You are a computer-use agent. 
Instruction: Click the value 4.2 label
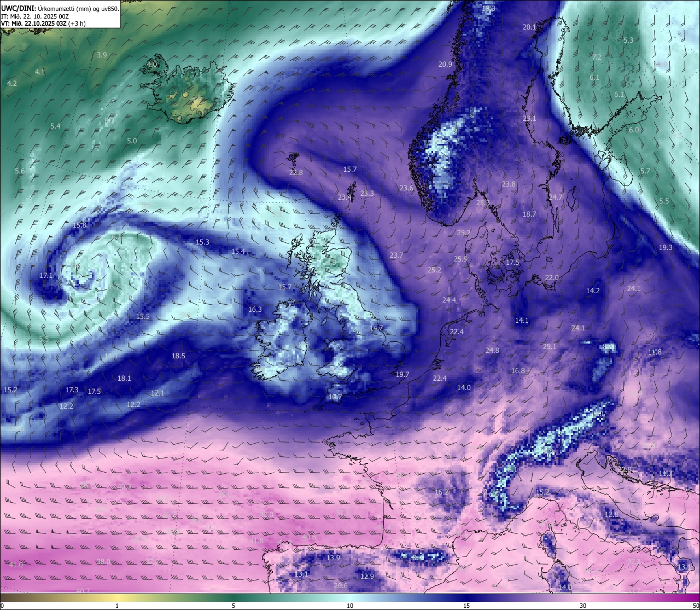click(12, 84)
